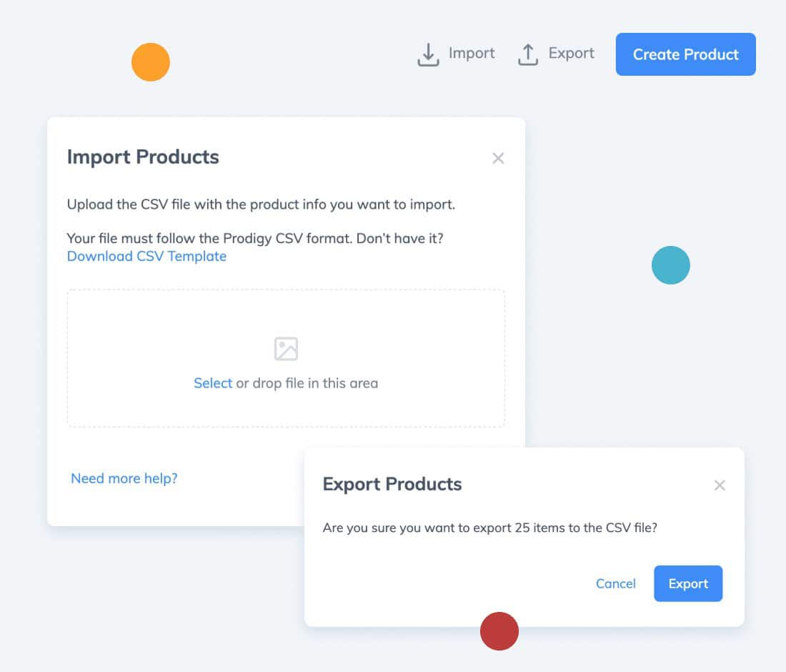The width and height of the screenshot is (786, 672).
Task: Close the Import Products dialog
Action: (x=498, y=159)
